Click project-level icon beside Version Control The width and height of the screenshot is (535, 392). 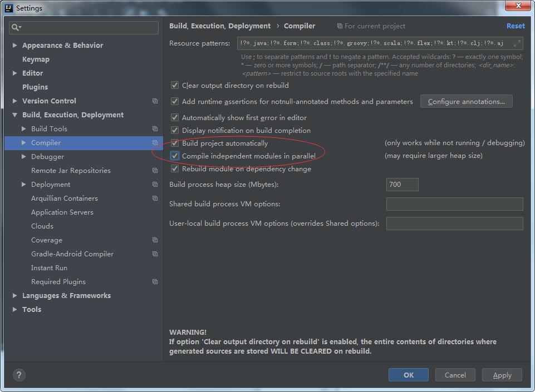point(155,101)
